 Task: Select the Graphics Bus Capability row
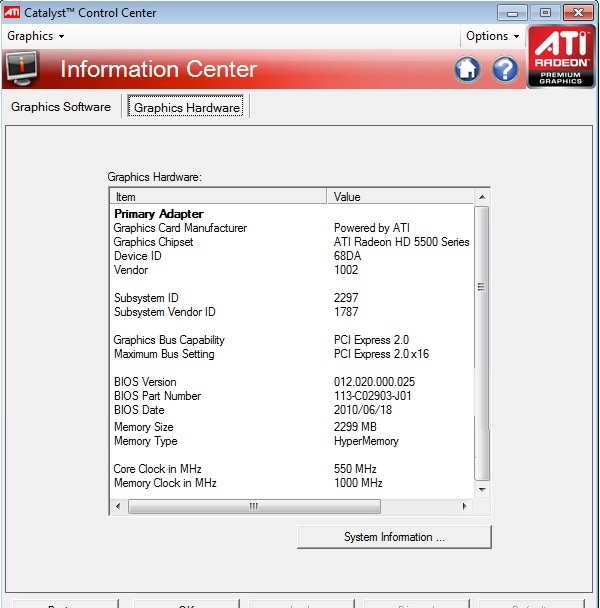click(x=292, y=340)
